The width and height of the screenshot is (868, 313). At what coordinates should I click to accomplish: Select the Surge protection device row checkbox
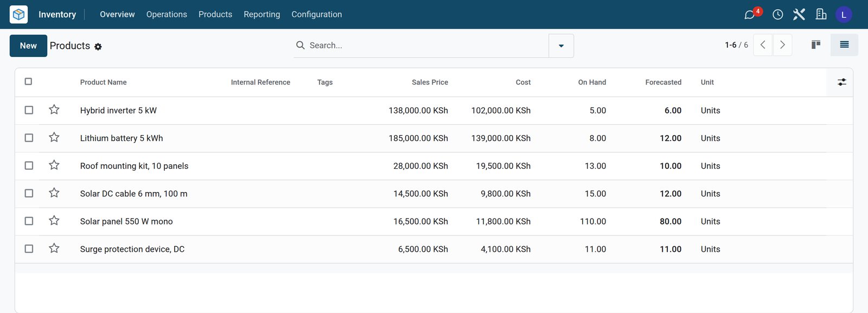29,248
